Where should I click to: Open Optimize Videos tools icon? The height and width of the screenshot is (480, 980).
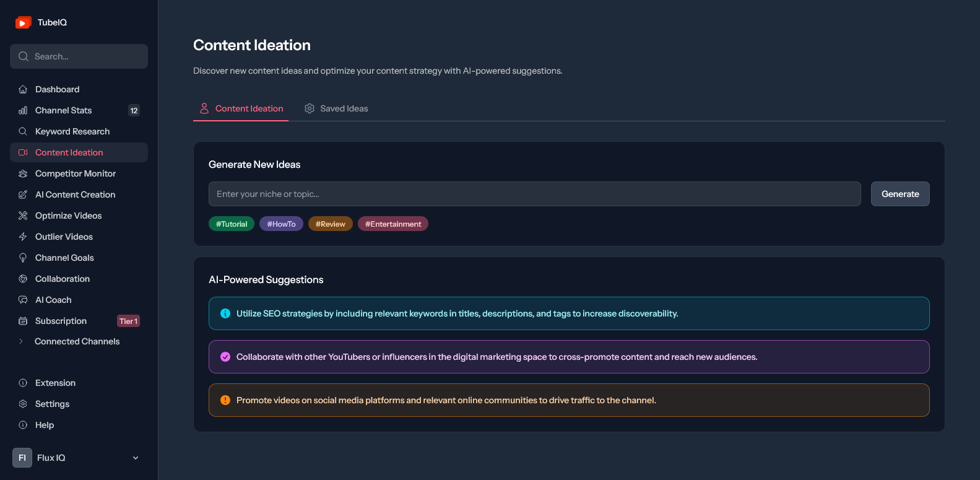(x=23, y=216)
